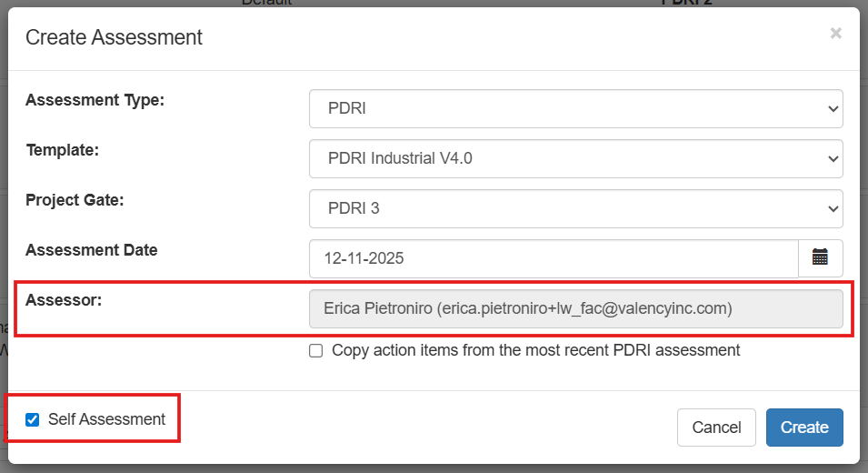This screenshot has width=868, height=473.
Task: Enable copy action items checkbox
Action: [316, 351]
